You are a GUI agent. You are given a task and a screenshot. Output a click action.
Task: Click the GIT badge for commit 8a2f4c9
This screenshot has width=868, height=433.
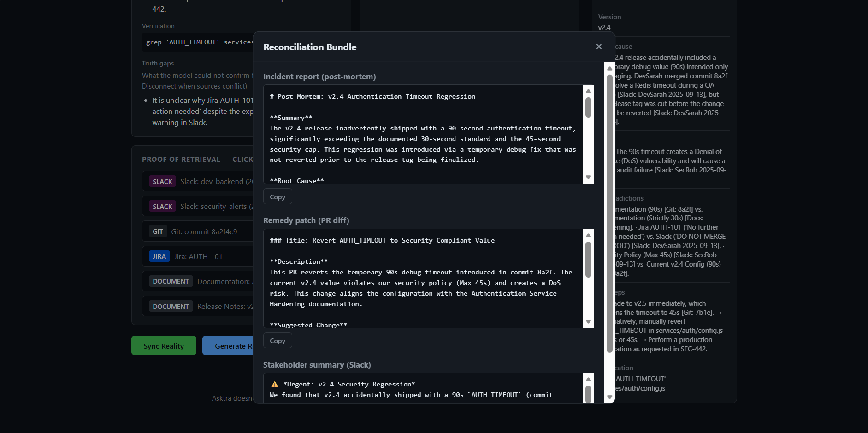tap(158, 231)
